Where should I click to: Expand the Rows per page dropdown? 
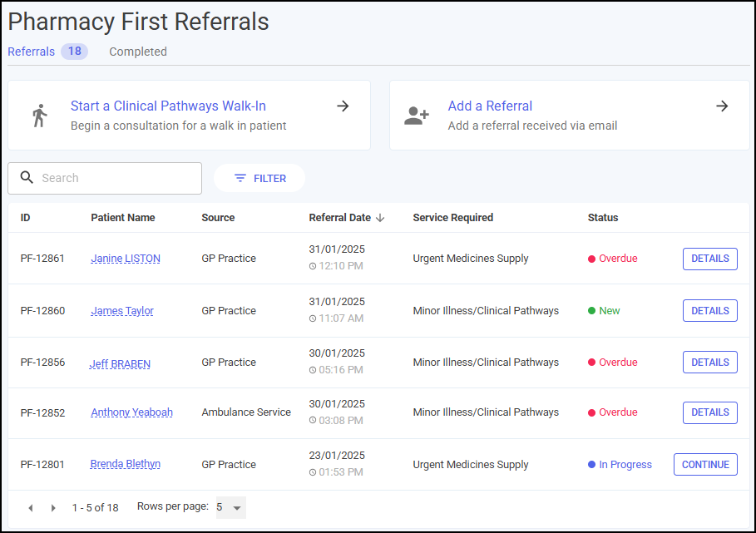[x=231, y=507]
